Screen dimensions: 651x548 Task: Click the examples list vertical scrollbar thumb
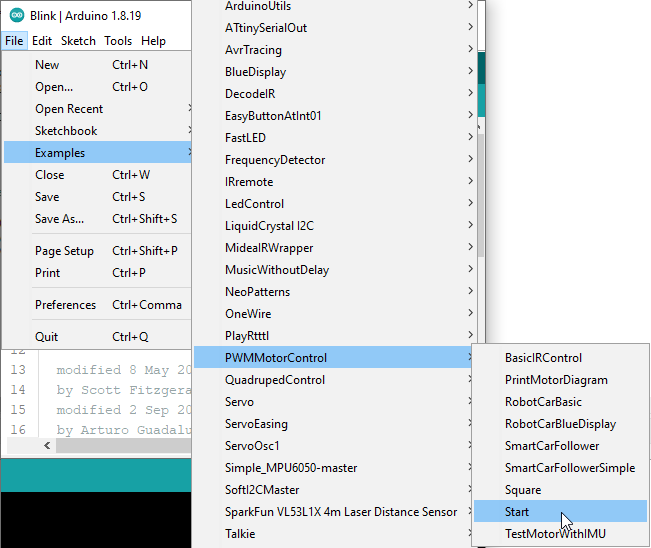tap(481, 195)
